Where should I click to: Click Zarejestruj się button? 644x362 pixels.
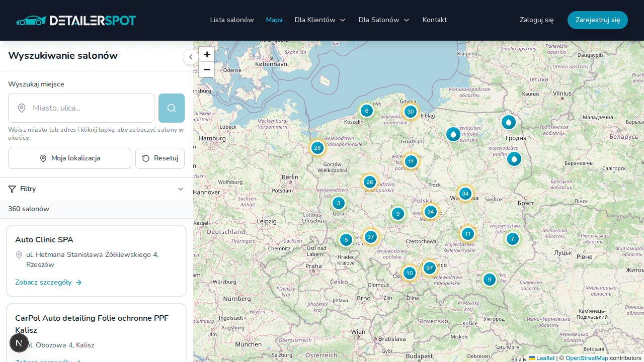pos(597,20)
